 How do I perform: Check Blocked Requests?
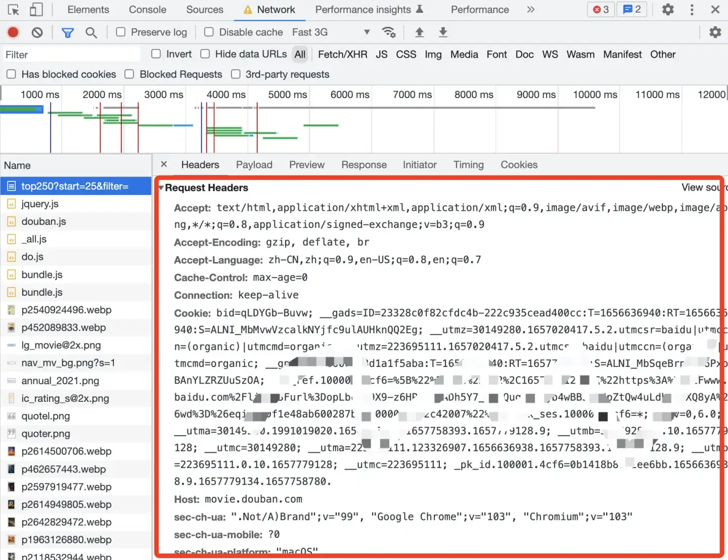[x=129, y=74]
